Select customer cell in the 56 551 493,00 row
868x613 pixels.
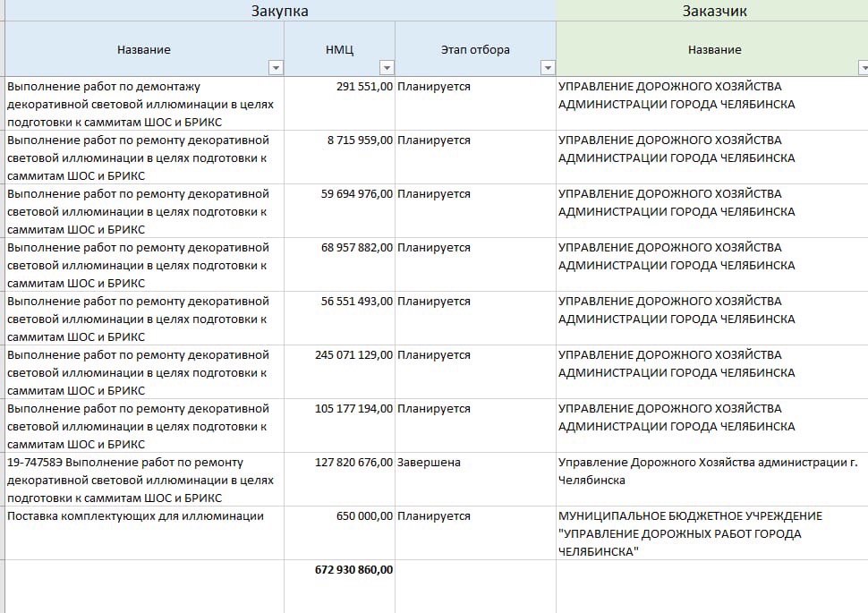point(712,319)
